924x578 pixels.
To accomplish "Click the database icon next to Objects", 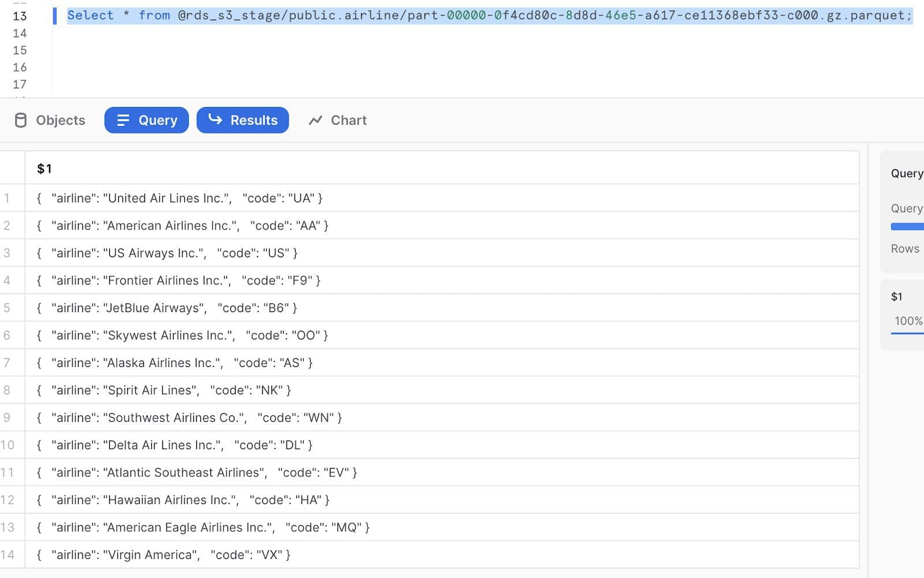I will [21, 120].
